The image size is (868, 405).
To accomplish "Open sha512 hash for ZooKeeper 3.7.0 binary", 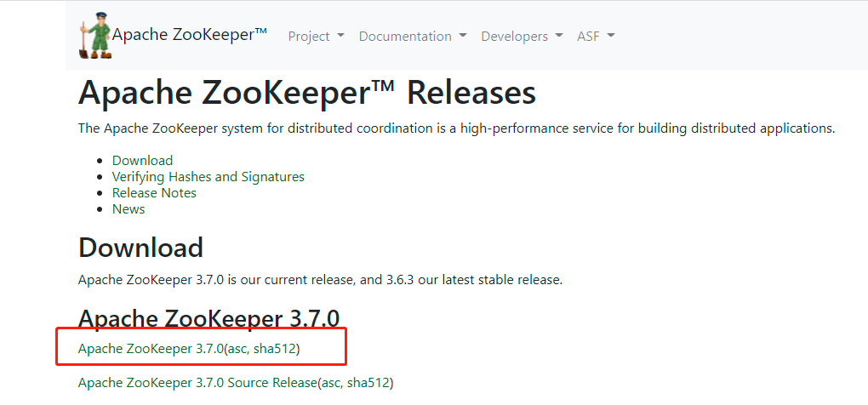I will point(275,349).
